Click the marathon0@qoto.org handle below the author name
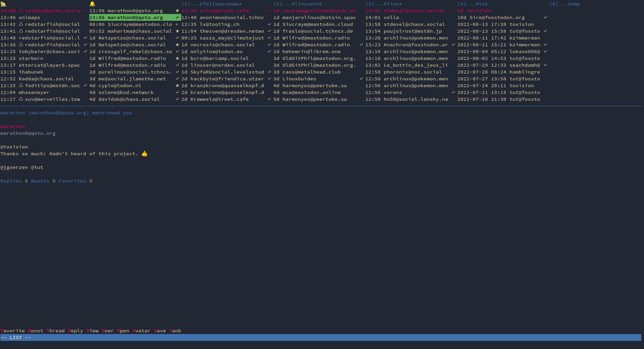The width and height of the screenshot is (644, 349). point(28,133)
